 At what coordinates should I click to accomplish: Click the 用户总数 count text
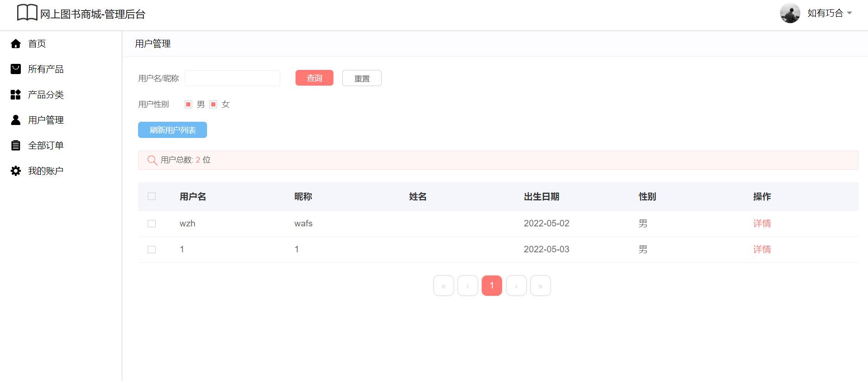tap(186, 160)
